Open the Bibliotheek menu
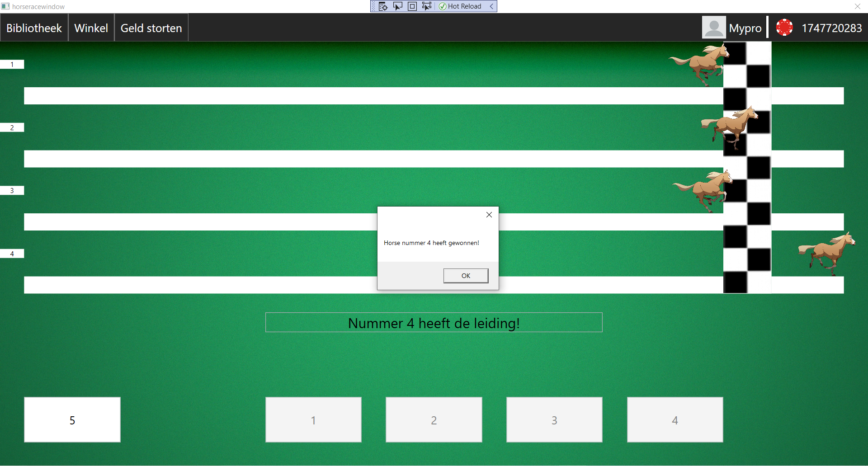This screenshot has height=466, width=868. tap(34, 28)
